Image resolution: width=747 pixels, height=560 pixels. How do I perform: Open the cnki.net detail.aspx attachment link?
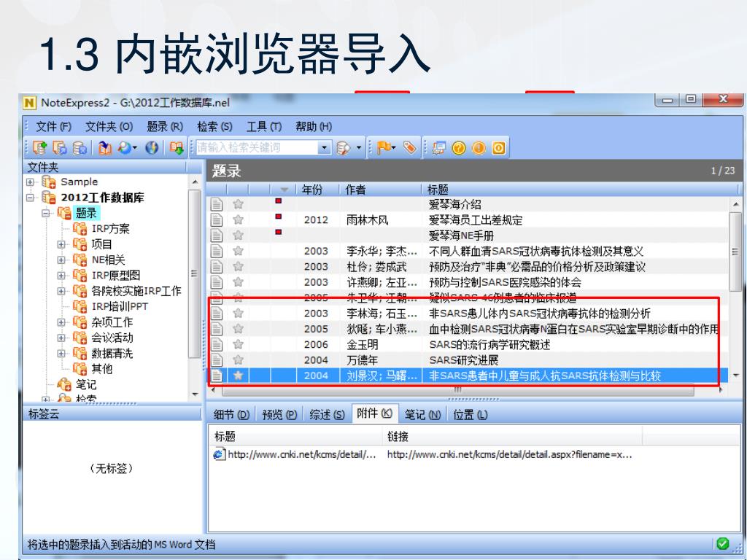[509, 454]
